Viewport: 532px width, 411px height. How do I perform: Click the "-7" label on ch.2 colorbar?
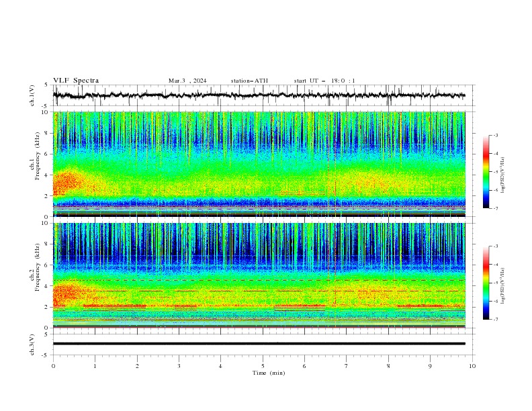click(x=496, y=319)
